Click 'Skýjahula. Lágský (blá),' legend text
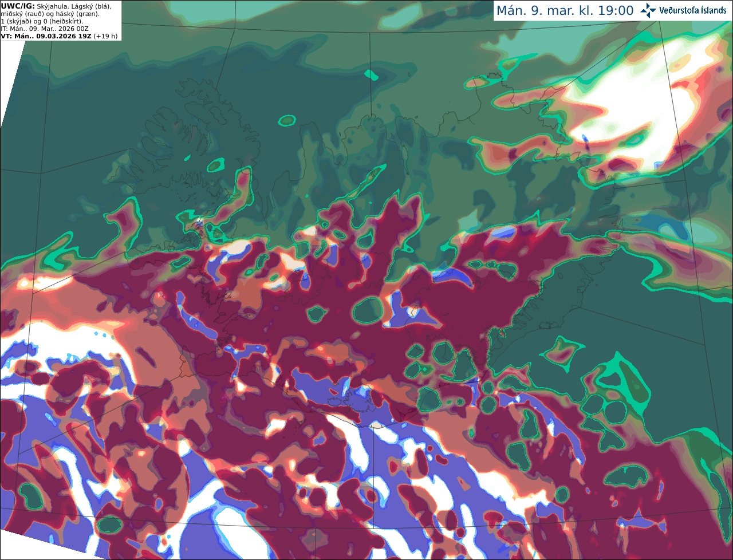Viewport: 733px width, 560px height. pos(74,6)
